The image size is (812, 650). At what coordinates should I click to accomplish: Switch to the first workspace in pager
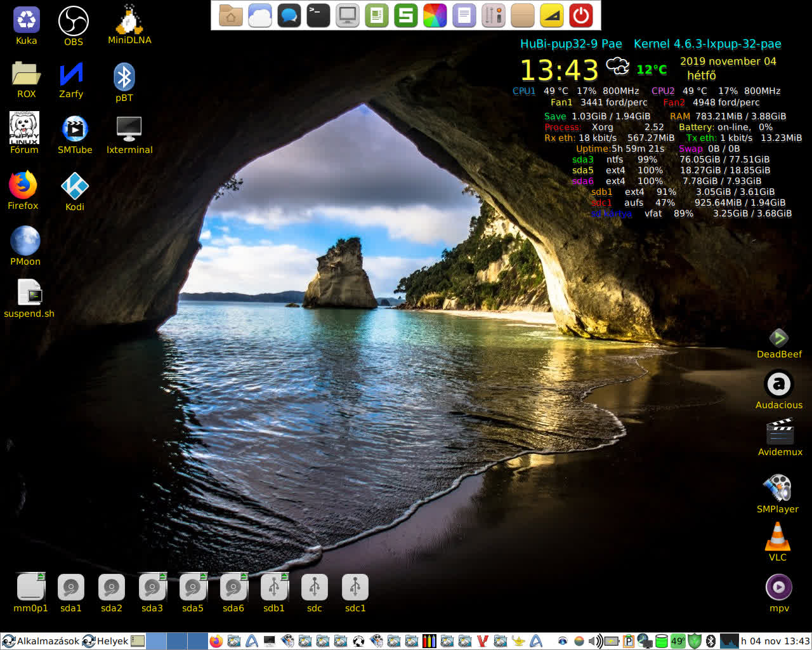coord(156,641)
